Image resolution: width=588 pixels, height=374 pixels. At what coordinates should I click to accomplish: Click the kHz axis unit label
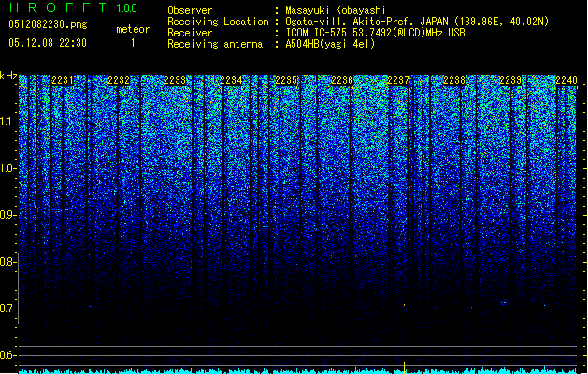(8, 76)
